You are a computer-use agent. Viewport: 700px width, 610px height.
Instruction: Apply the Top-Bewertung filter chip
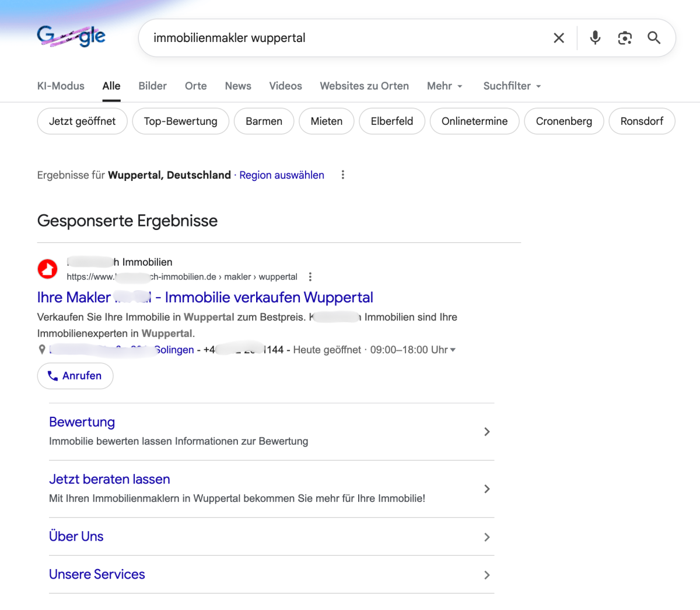(x=181, y=121)
